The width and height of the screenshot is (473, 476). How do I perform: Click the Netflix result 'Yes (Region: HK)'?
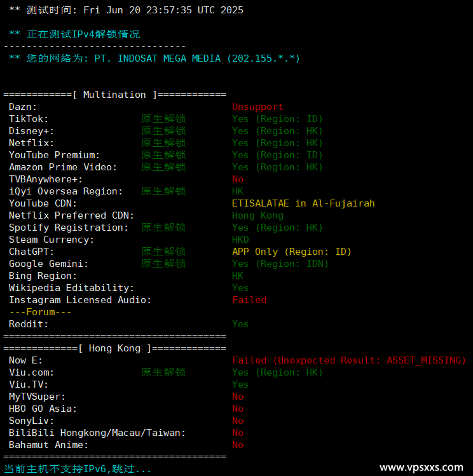tap(277, 143)
